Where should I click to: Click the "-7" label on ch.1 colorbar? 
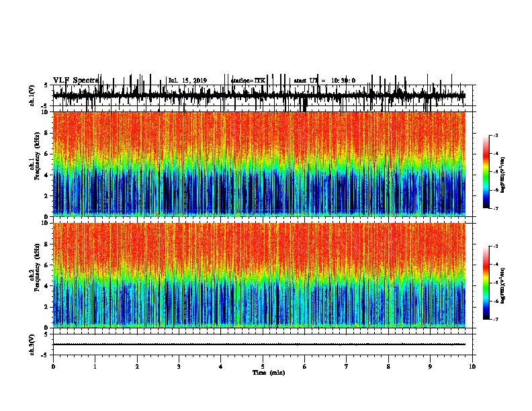496,209
